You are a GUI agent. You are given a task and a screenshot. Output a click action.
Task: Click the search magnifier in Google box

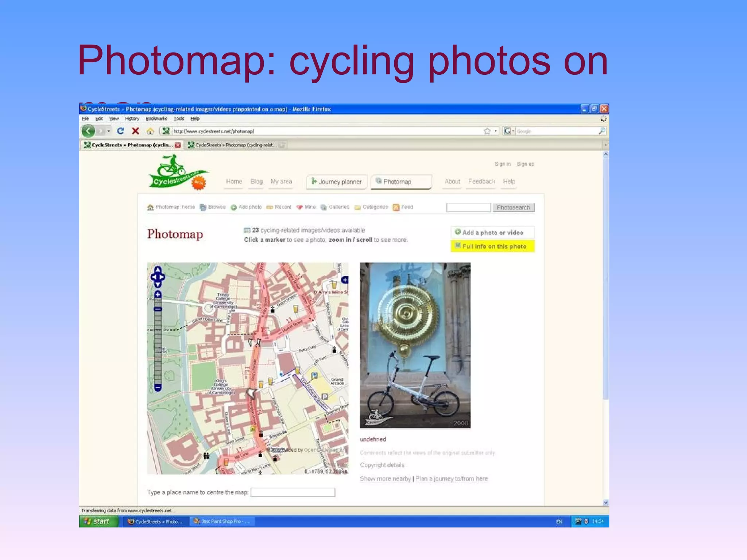(602, 131)
